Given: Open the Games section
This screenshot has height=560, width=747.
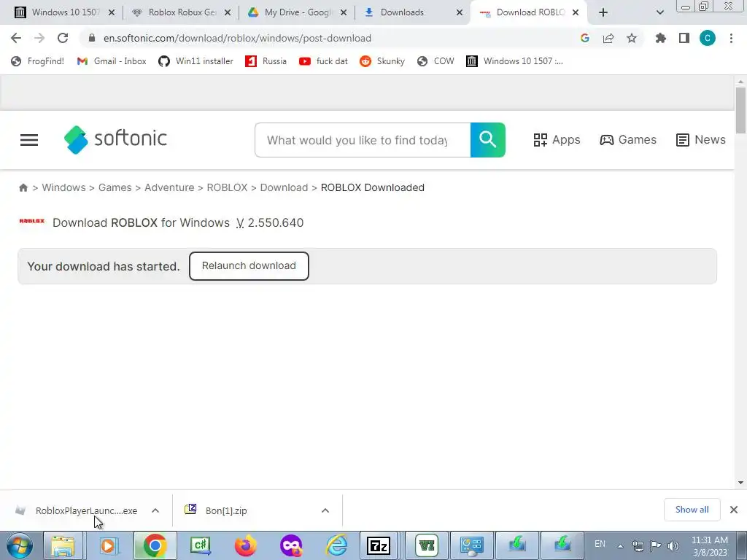Looking at the screenshot, I should pyautogui.click(x=628, y=140).
